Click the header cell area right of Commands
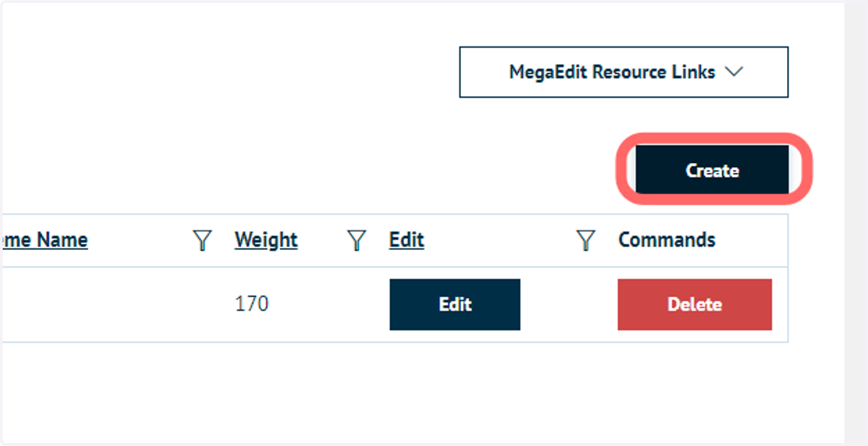 click(752, 240)
